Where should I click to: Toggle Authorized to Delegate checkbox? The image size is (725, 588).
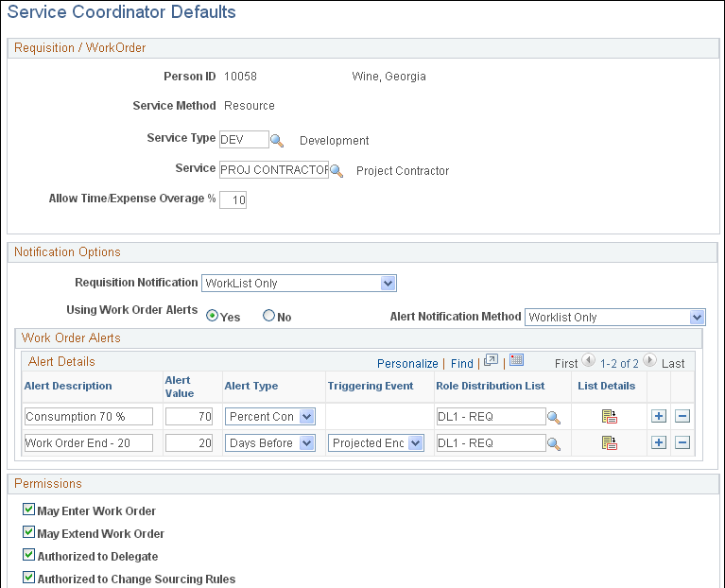coord(28,555)
